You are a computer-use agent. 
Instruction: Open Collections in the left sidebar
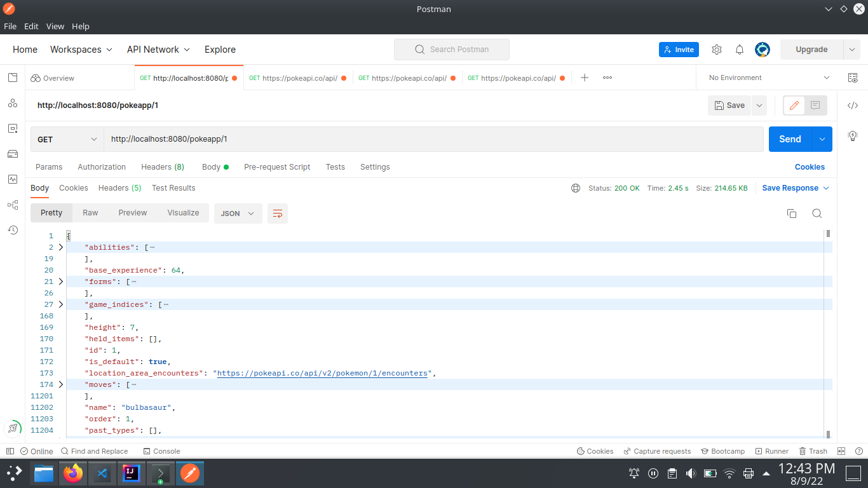tap(13, 78)
